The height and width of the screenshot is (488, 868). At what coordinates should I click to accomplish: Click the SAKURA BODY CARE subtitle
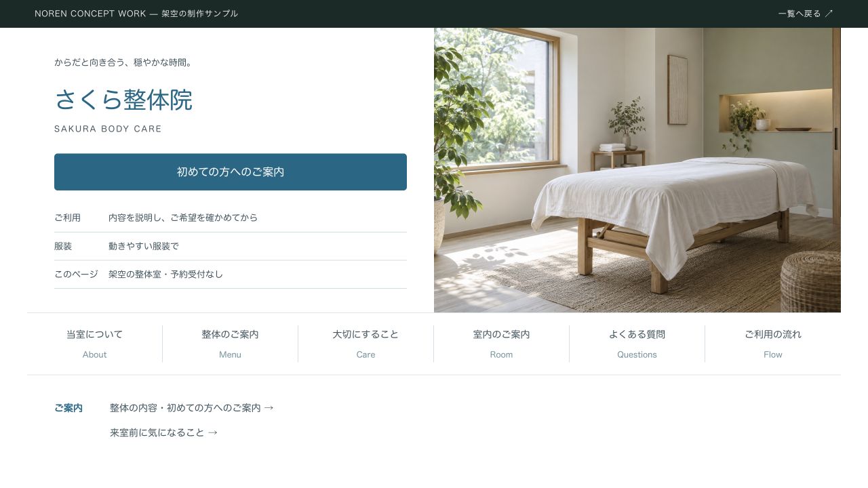click(108, 129)
